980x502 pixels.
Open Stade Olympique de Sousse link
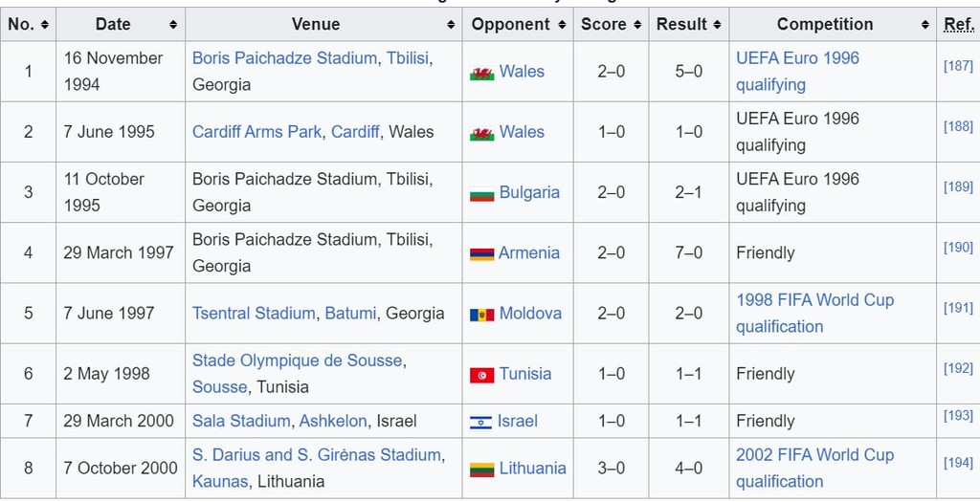[x=297, y=360]
